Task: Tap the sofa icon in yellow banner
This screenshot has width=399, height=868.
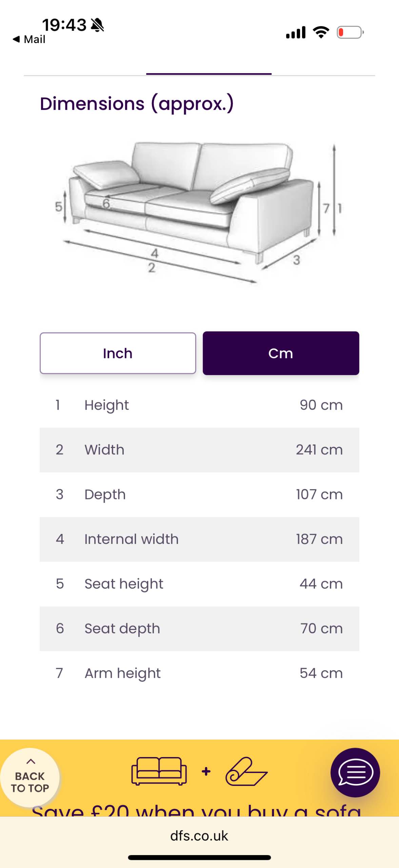Action: click(x=159, y=771)
